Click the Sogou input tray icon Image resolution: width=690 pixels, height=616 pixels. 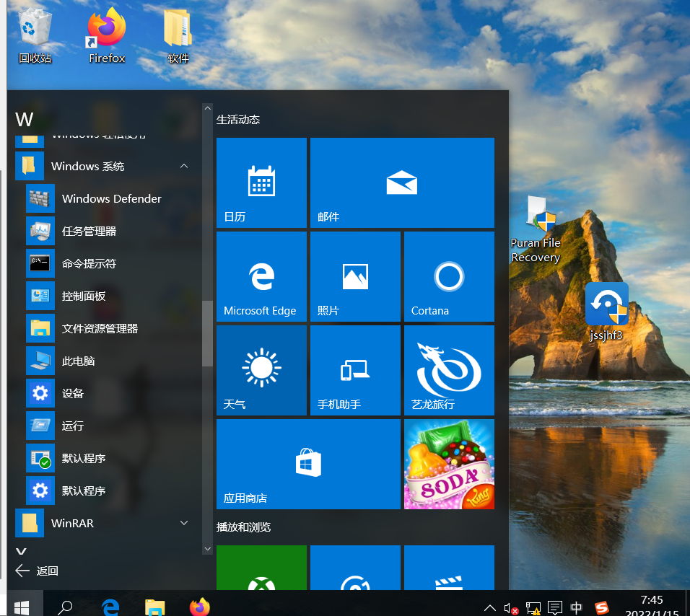601,608
